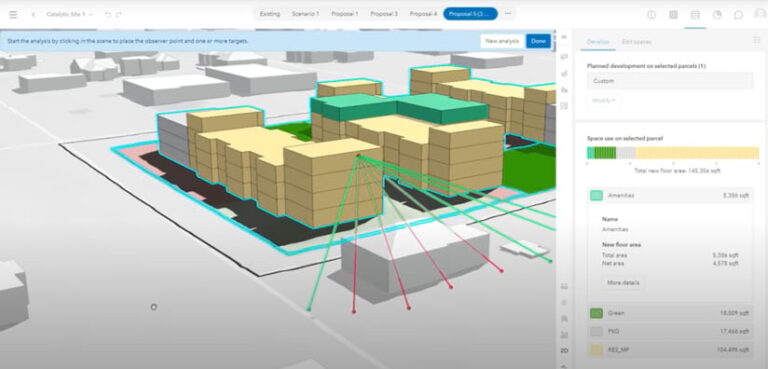768x369 pixels.
Task: Open the Custom planned development dropdown
Action: point(670,81)
